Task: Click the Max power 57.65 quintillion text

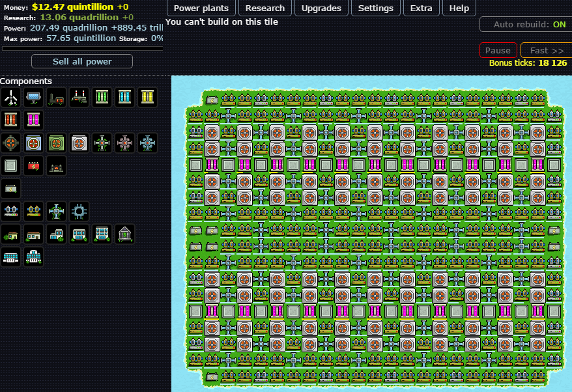Action: click(x=60, y=38)
